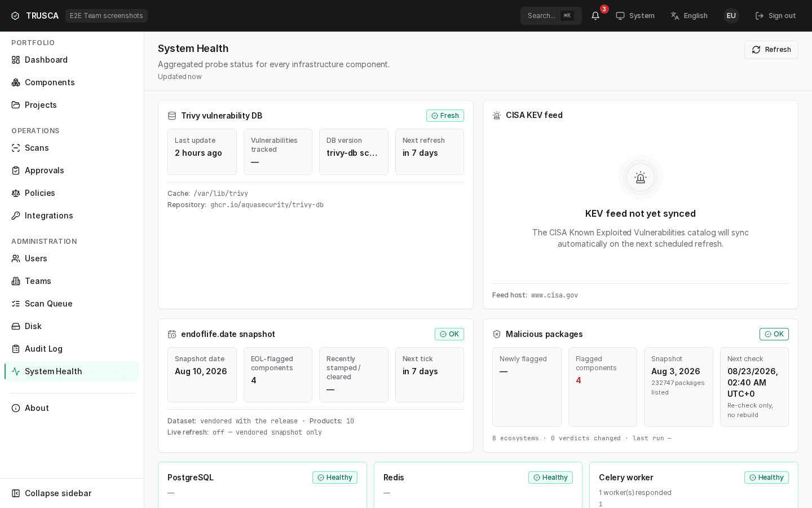812x508 pixels.
Task: Select Policies in the sidebar
Action: coord(72,193)
